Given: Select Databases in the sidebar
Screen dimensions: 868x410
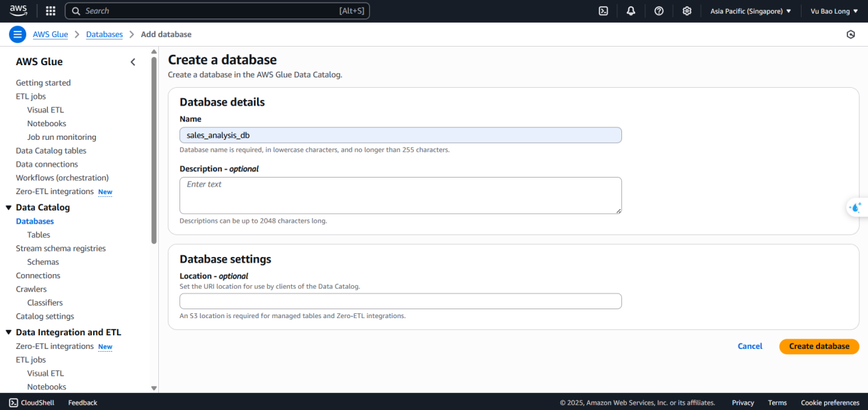Looking at the screenshot, I should tap(34, 221).
